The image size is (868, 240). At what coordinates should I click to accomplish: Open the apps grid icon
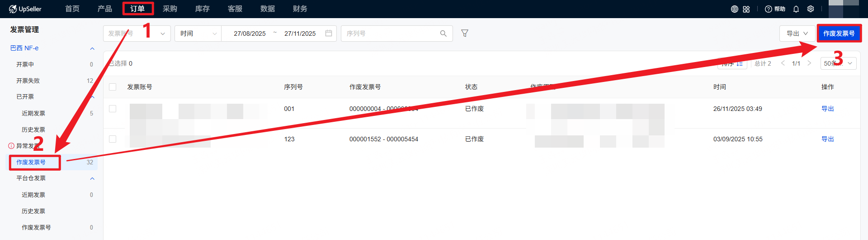click(746, 9)
